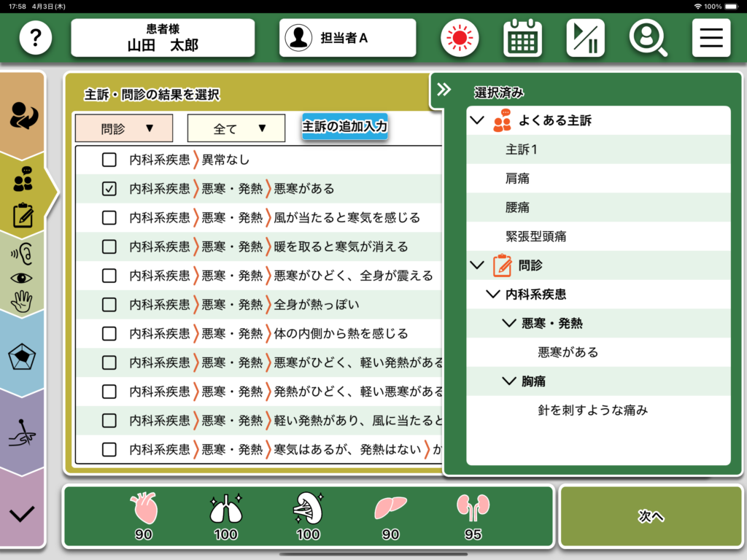747x560 pixels.
Task: Click the heart organ icon
Action: pyautogui.click(x=143, y=509)
